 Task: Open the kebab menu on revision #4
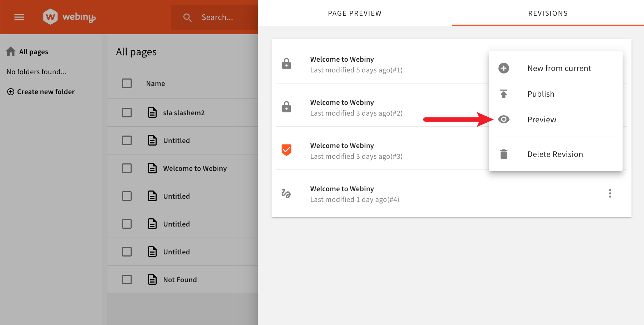[x=610, y=193]
